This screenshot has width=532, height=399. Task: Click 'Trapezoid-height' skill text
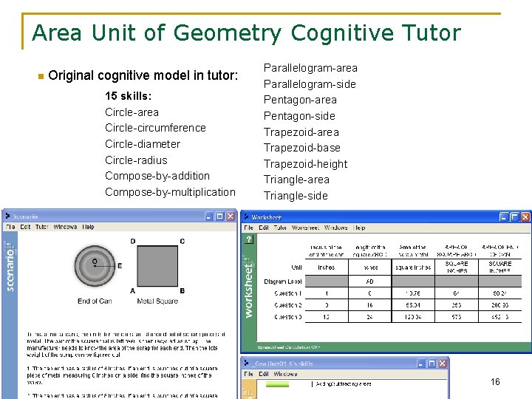tap(306, 164)
